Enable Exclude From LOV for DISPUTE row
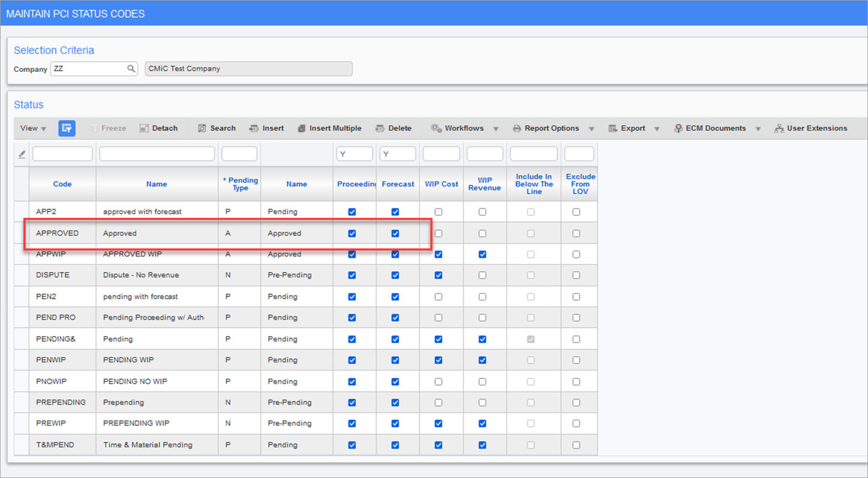Viewport: 868px width, 478px height. click(576, 275)
